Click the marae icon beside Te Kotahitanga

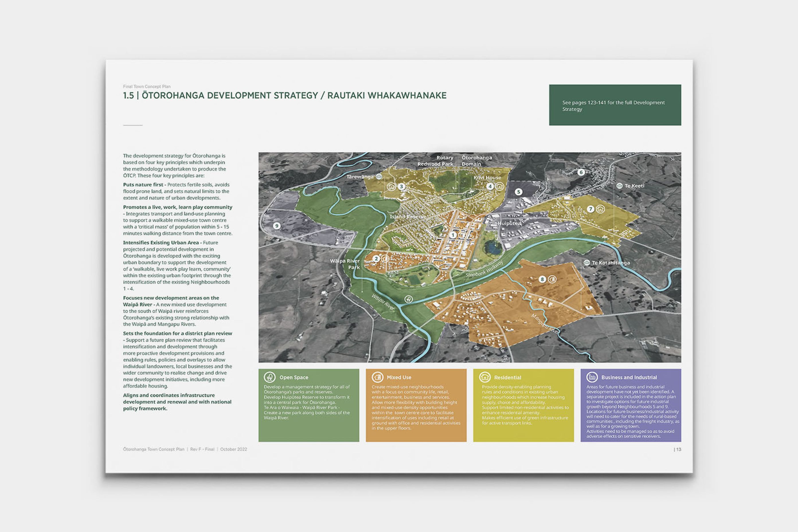point(587,263)
